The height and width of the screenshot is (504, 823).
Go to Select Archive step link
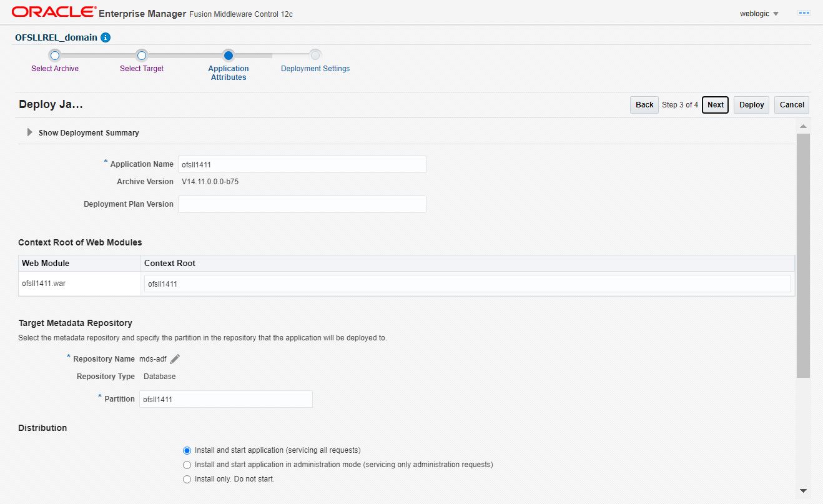coord(55,69)
